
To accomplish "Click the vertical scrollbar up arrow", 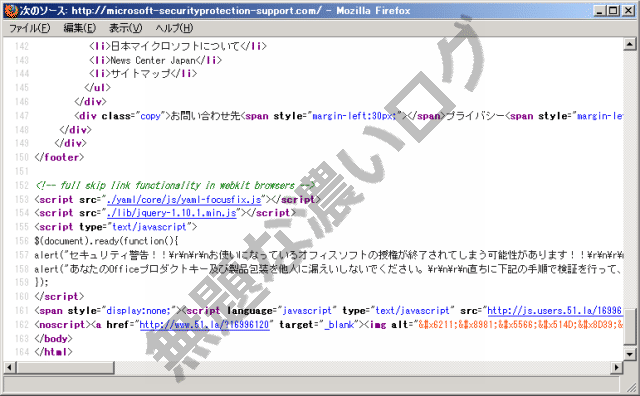I will 630,44.
